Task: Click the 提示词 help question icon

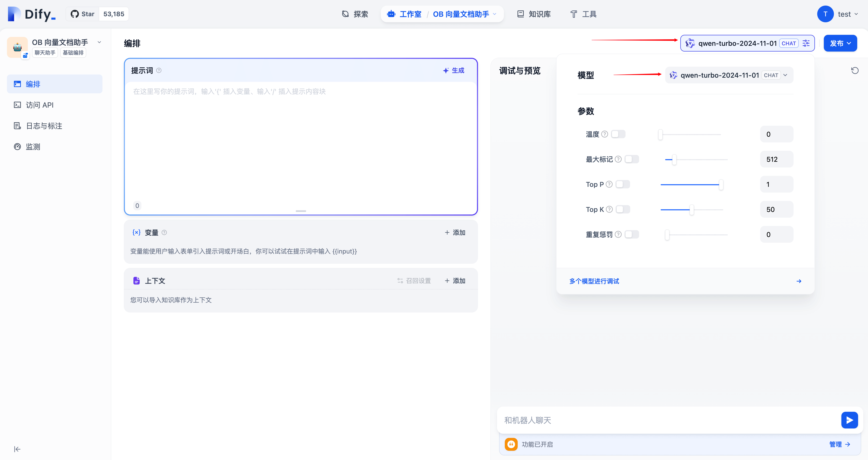Action: coord(159,71)
